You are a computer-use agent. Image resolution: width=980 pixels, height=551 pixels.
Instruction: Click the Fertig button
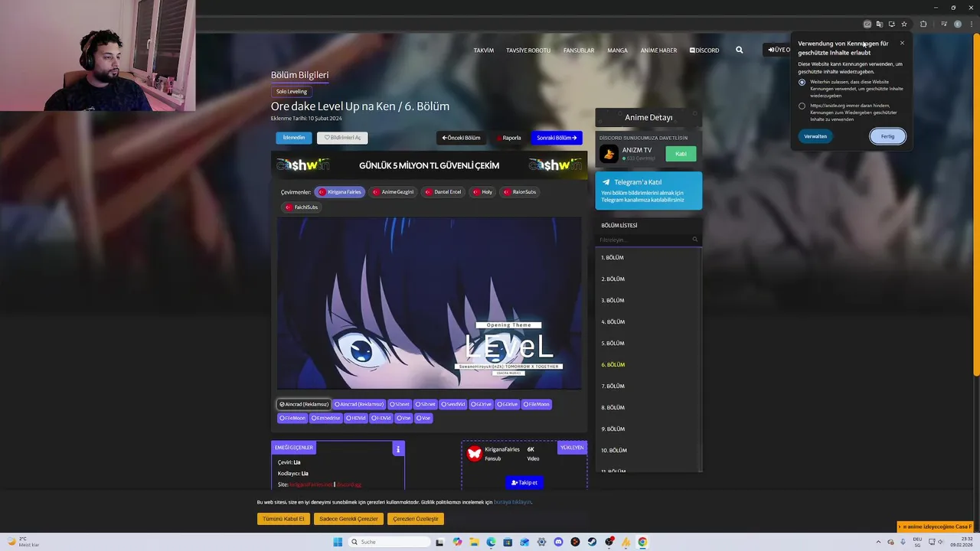887,136
